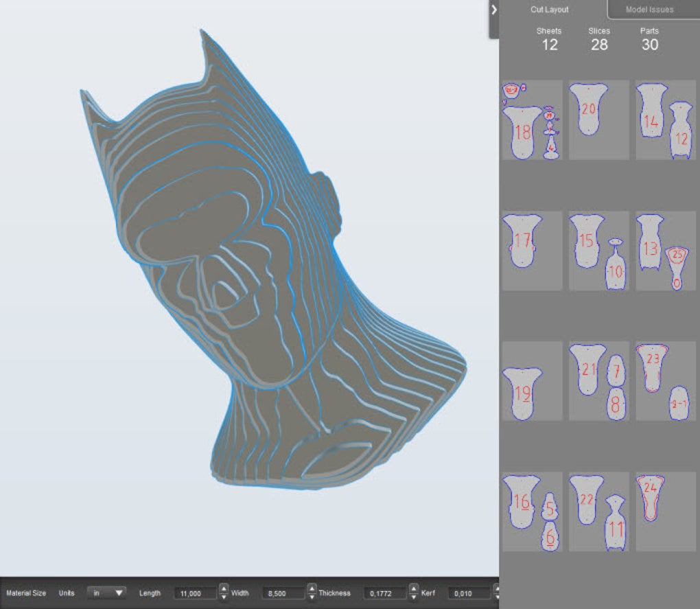Select the sheet with slices 14 and 12

[666, 120]
